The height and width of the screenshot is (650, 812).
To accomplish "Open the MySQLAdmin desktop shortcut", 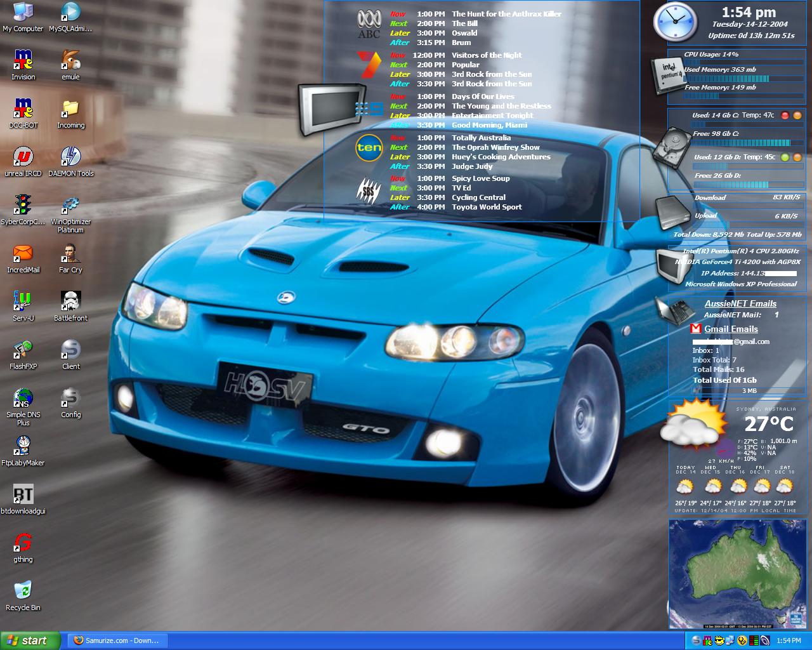I will tap(70, 17).
